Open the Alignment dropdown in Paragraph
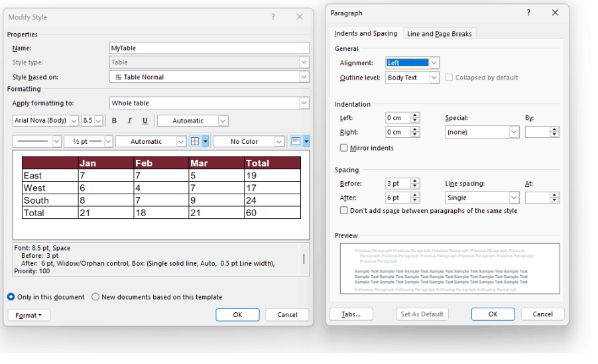The width and height of the screenshot is (598, 364). pos(434,62)
